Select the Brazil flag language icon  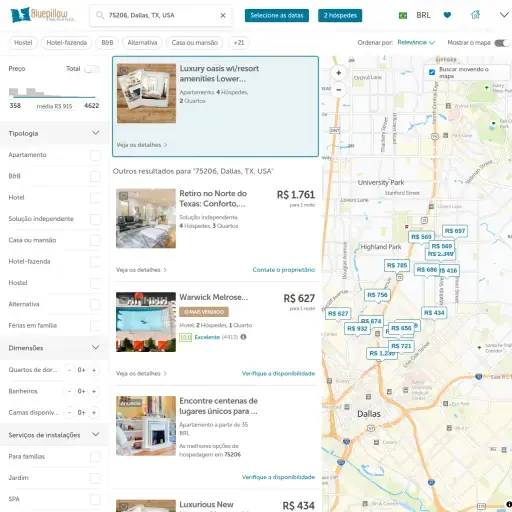[403, 15]
